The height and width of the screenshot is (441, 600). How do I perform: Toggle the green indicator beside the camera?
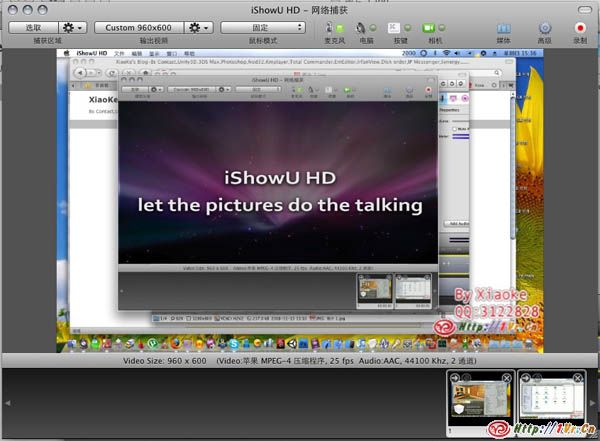(443, 28)
